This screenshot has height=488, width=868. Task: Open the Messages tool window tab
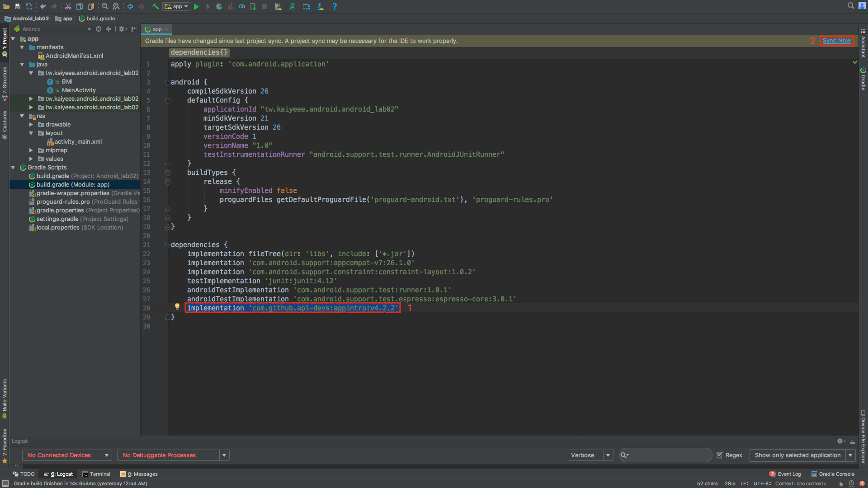pos(139,474)
